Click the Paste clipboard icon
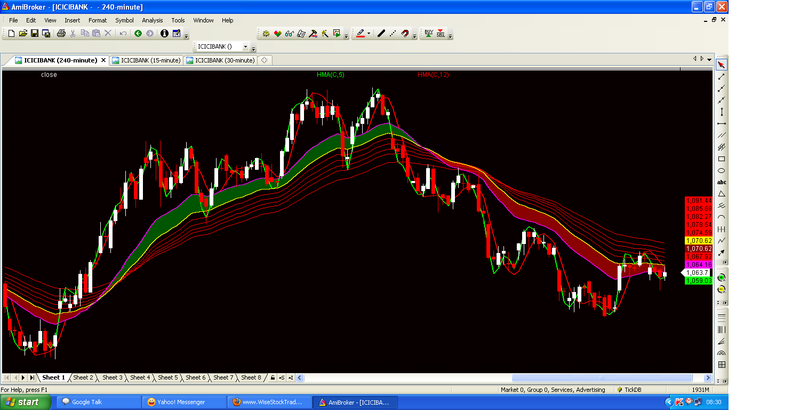The image size is (800, 410). tap(96, 33)
